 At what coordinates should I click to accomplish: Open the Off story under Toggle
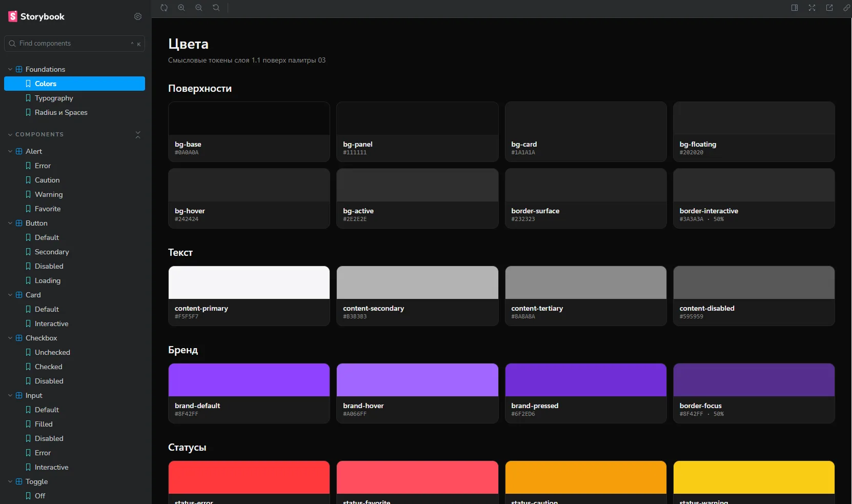[x=74, y=496]
